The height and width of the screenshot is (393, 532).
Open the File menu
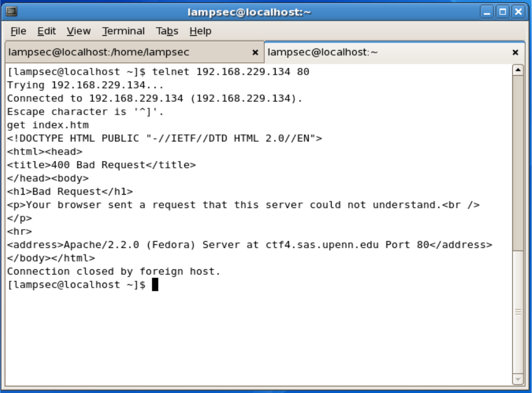pos(18,31)
